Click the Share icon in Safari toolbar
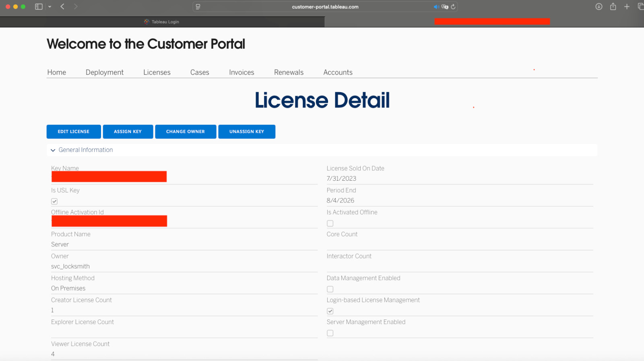The width and height of the screenshot is (644, 361). click(x=613, y=6)
